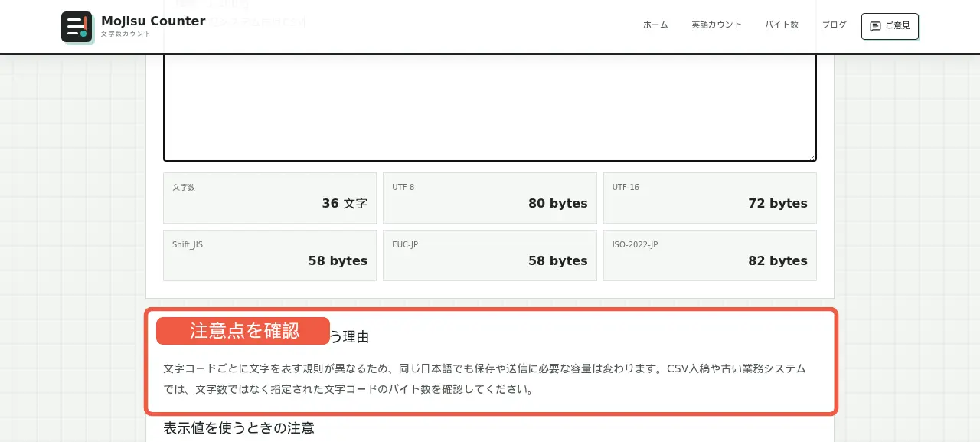Grab the textarea resize handle corner

(812, 157)
